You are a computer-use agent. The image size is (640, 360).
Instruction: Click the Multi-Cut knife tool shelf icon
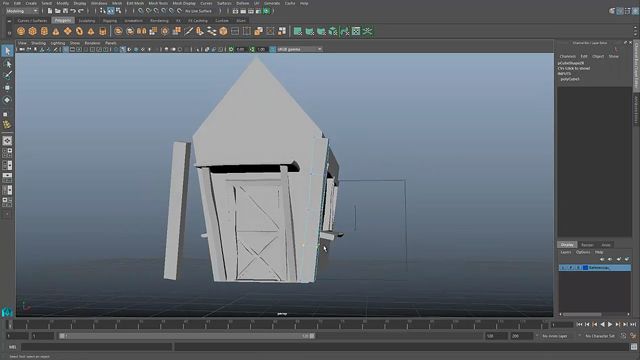click(x=188, y=31)
